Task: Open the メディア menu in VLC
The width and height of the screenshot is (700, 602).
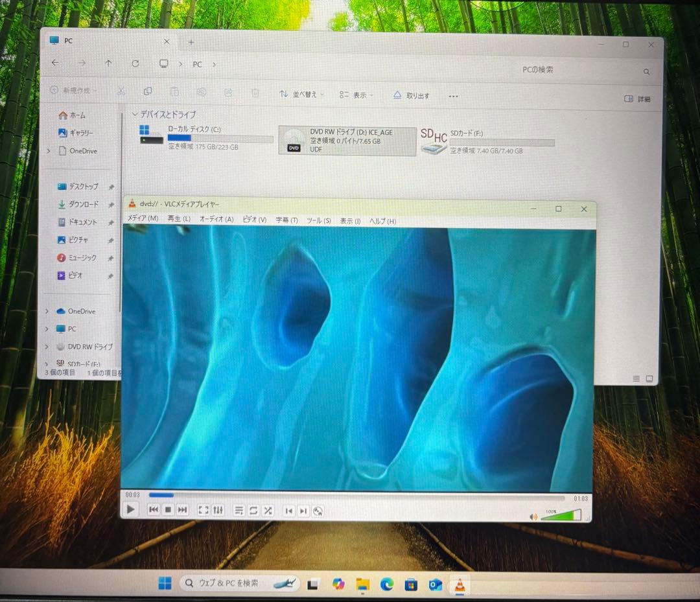Action: [x=142, y=220]
